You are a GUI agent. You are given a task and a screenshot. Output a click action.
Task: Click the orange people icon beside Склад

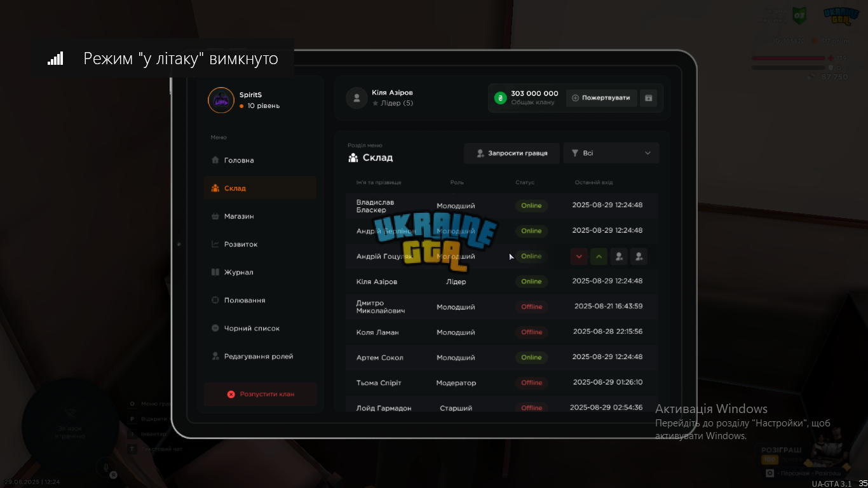tap(215, 188)
